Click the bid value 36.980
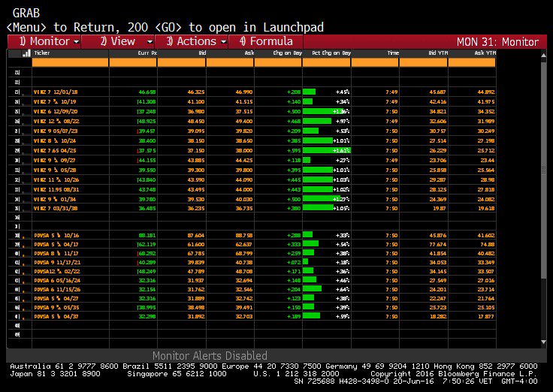This screenshot has width=553, height=392. (x=196, y=111)
